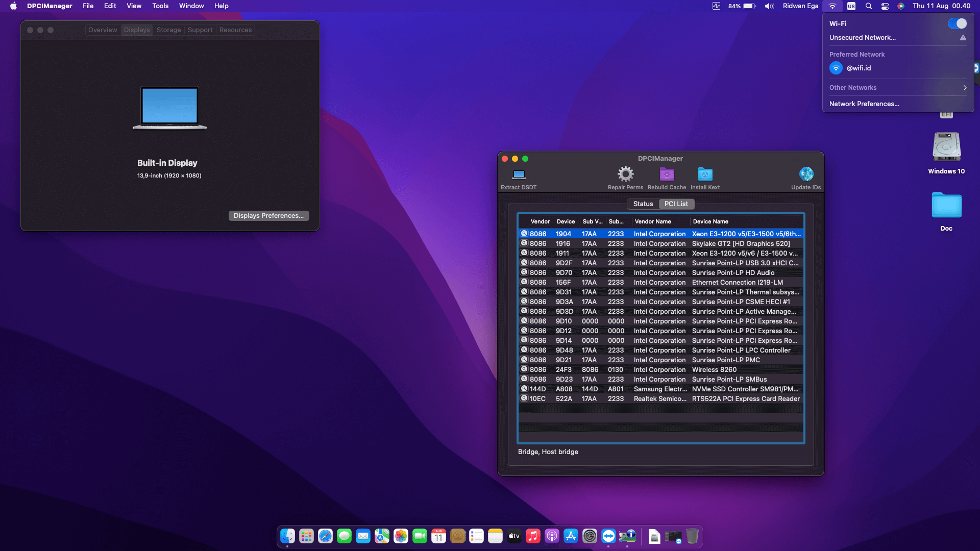980x551 pixels.
Task: Click the Update IDs globe icon
Action: (x=806, y=174)
